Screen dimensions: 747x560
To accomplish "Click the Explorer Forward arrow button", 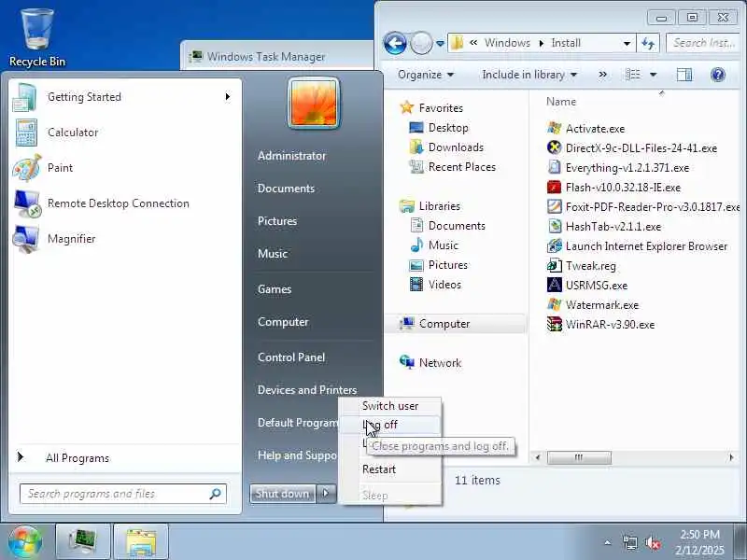I will click(421, 43).
